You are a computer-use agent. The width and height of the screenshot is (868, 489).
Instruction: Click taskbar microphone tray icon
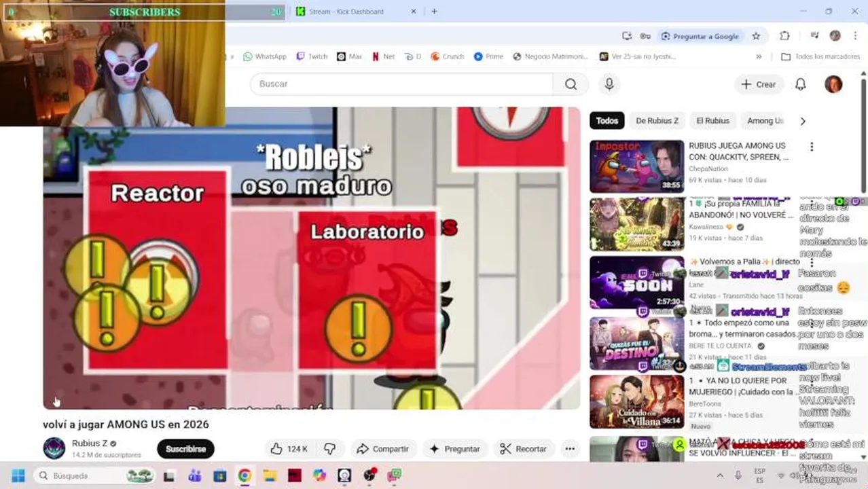[738, 475]
